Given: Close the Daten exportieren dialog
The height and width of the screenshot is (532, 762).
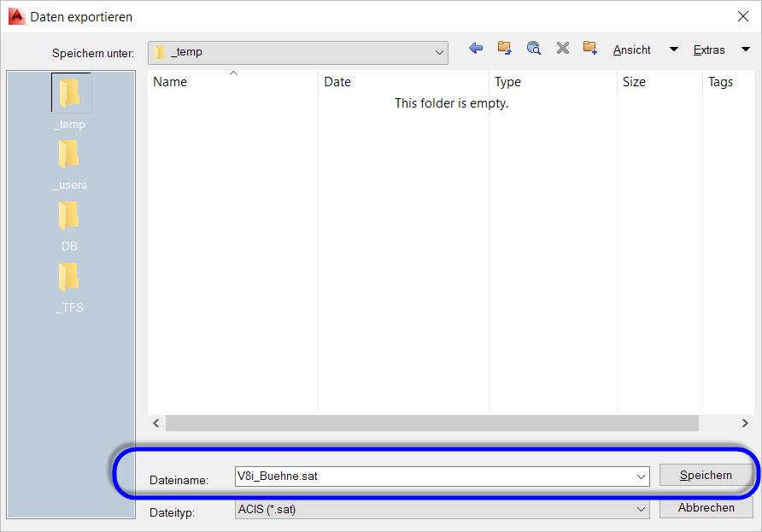Looking at the screenshot, I should click(x=743, y=16).
